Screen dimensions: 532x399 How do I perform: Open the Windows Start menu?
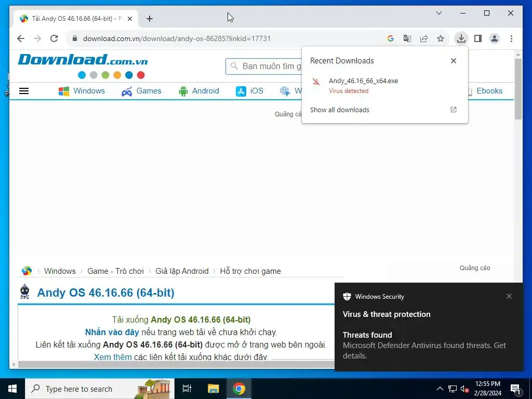pyautogui.click(x=12, y=389)
